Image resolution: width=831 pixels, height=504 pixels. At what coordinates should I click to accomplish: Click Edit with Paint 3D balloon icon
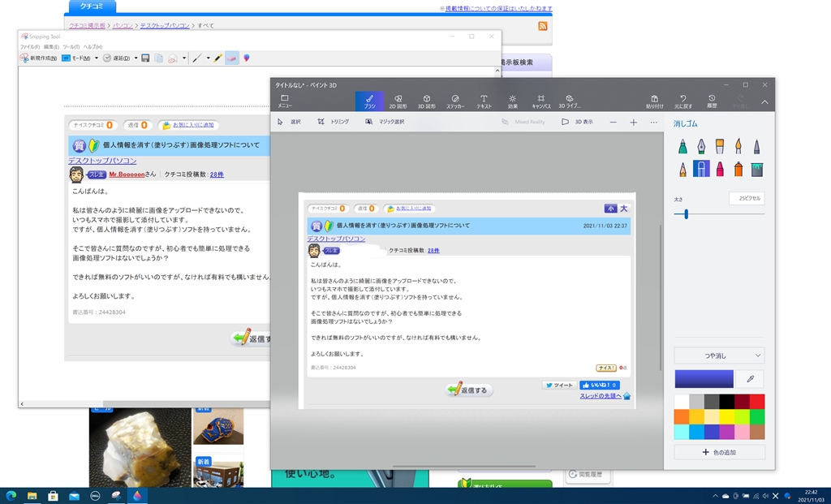click(x=247, y=58)
